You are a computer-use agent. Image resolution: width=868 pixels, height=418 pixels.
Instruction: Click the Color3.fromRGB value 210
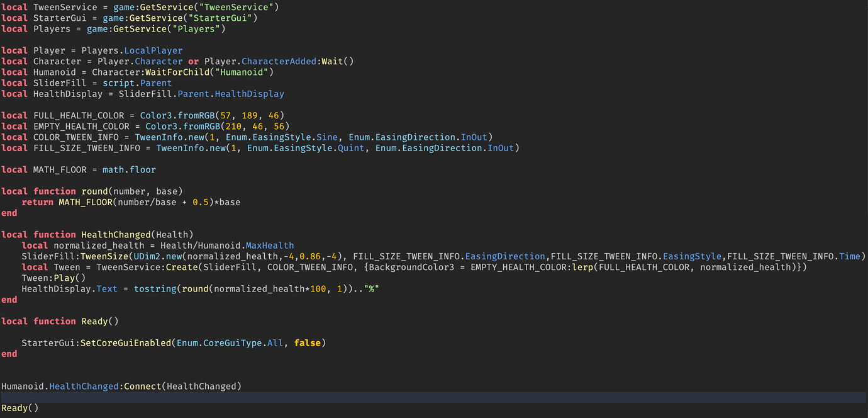(231, 126)
